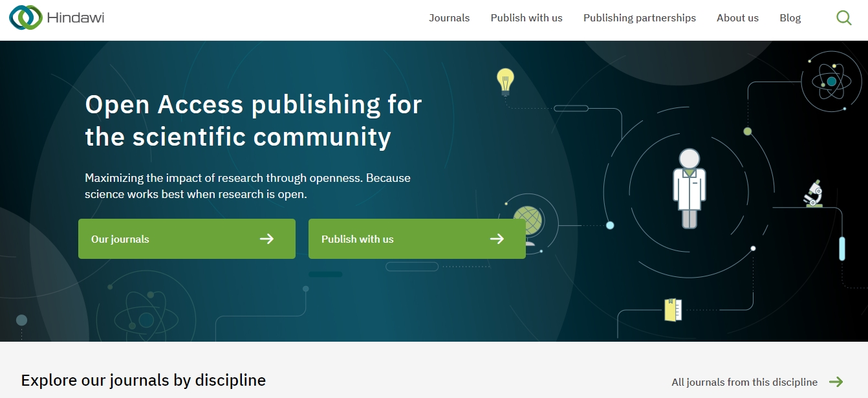
Task: Open the search magnifier icon
Action: tap(843, 18)
